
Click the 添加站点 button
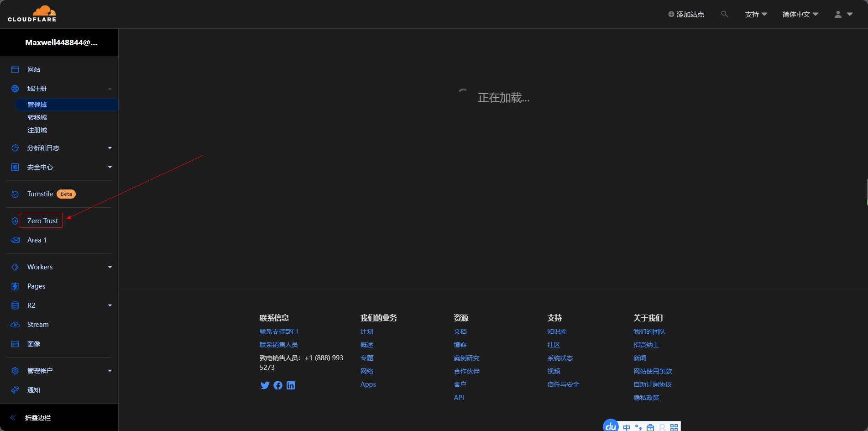(686, 14)
